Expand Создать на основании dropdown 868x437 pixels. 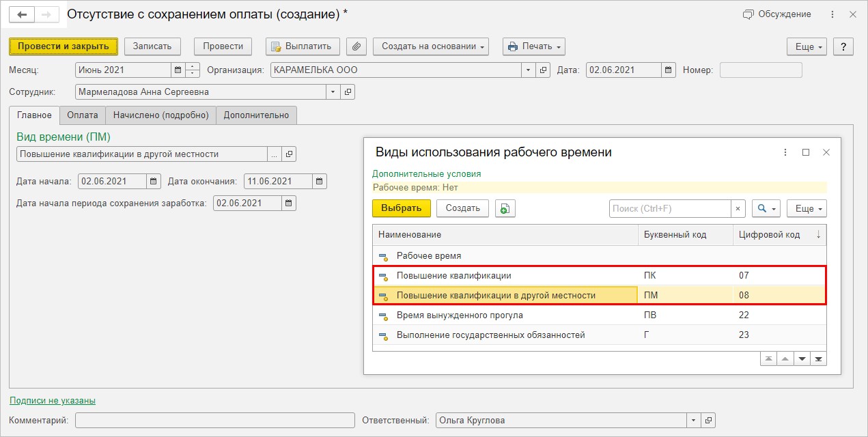pos(431,46)
